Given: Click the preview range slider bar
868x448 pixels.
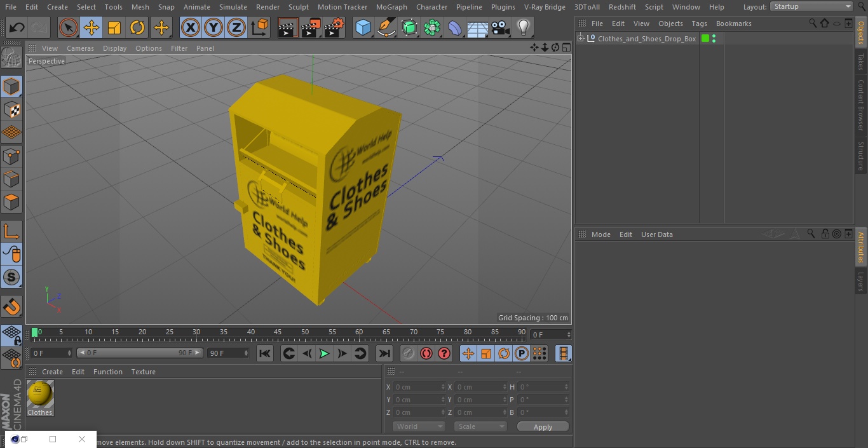Looking at the screenshot, I should pyautogui.click(x=140, y=353).
